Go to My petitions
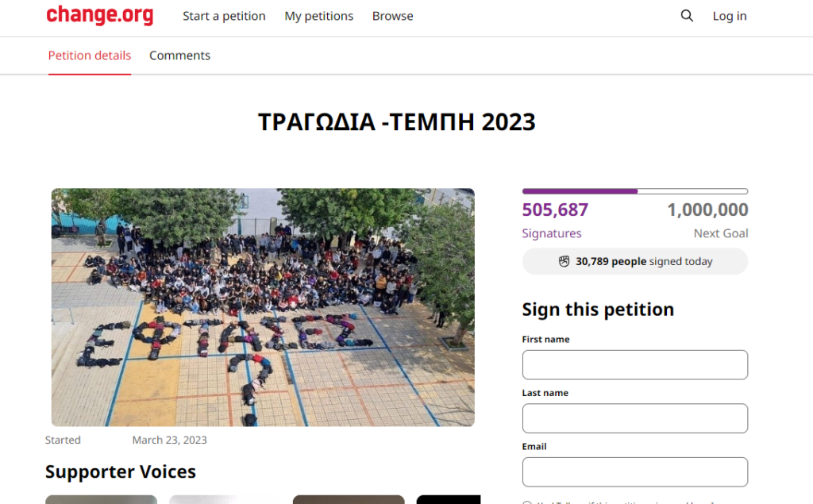813x504 pixels. [x=319, y=16]
